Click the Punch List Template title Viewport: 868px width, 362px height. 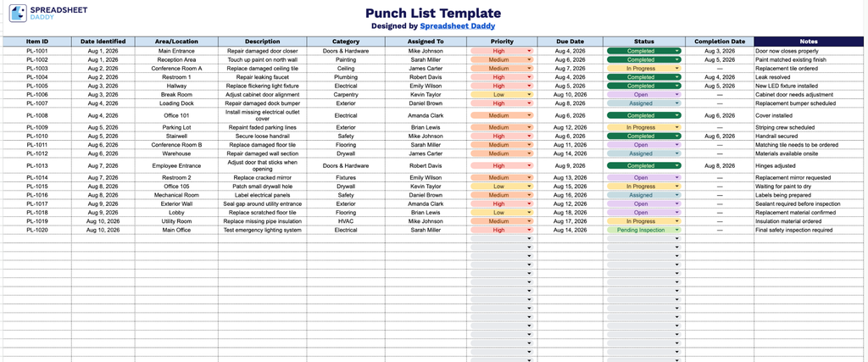point(433,14)
